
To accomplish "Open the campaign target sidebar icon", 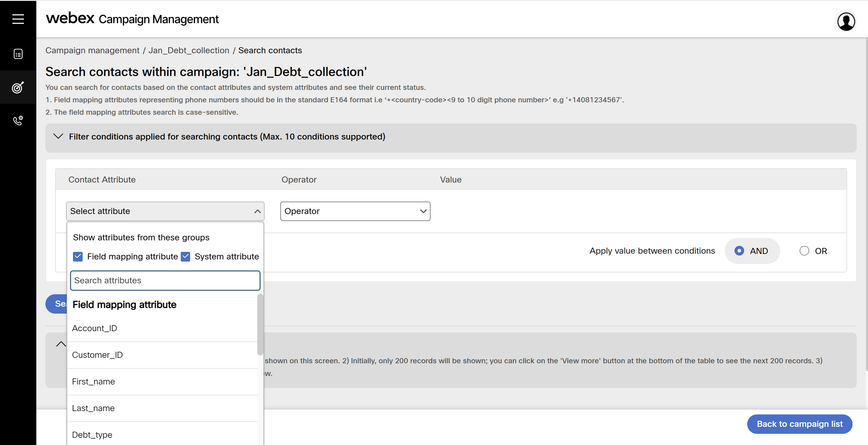I will (18, 87).
